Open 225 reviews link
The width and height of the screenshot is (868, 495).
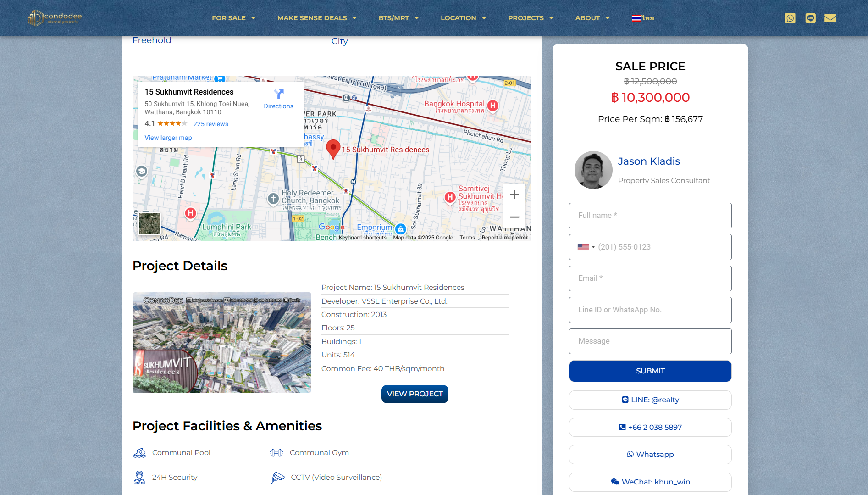click(211, 124)
